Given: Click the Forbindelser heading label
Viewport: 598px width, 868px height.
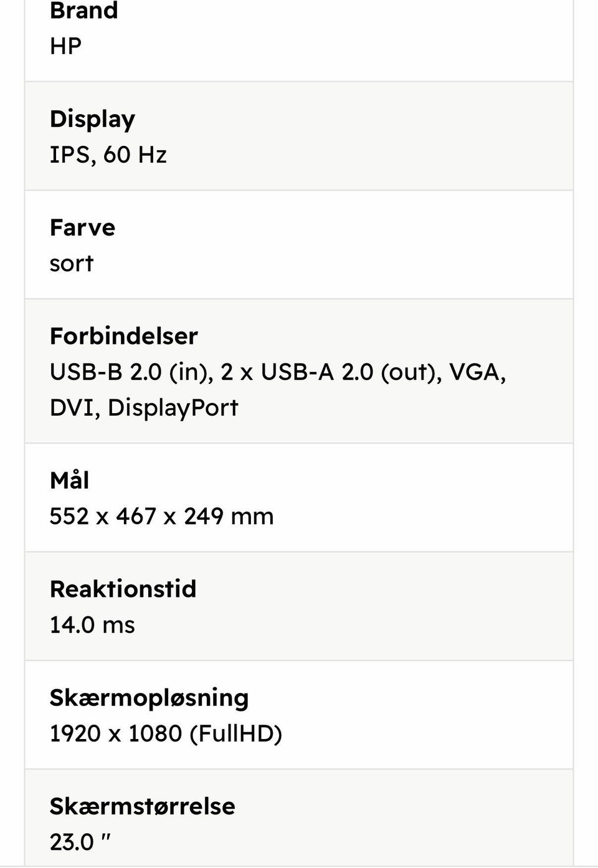Looking at the screenshot, I should tap(123, 336).
